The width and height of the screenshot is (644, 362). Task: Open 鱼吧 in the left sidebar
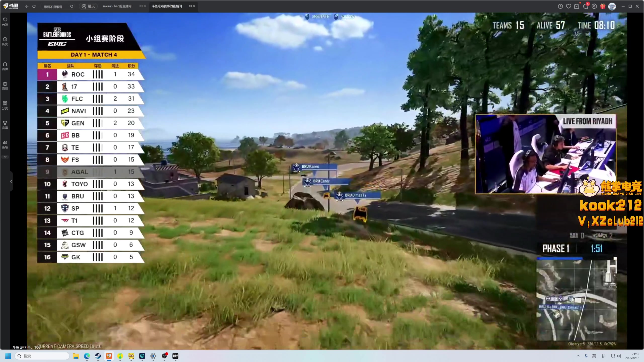coord(5,145)
